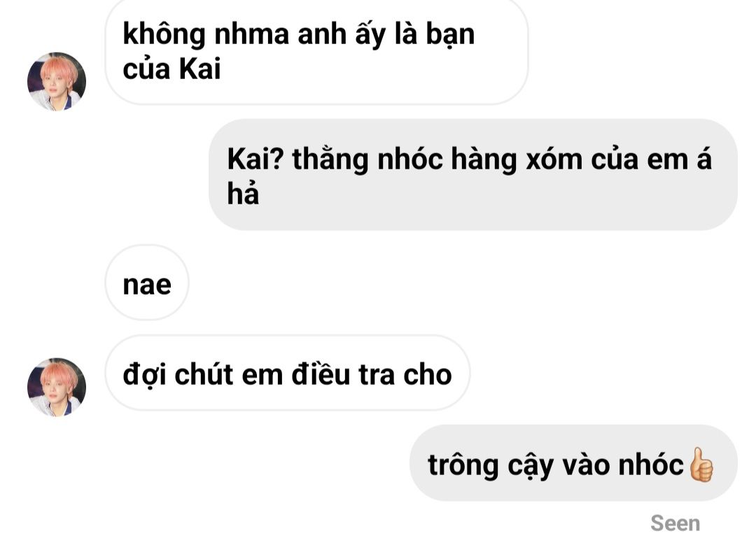756x545 pixels.
Task: Select the 'nae' message bubble
Action: click(147, 283)
